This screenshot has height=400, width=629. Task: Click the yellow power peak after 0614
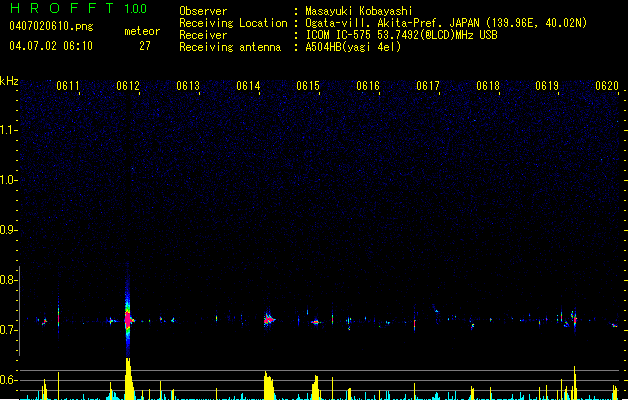(x=269, y=386)
